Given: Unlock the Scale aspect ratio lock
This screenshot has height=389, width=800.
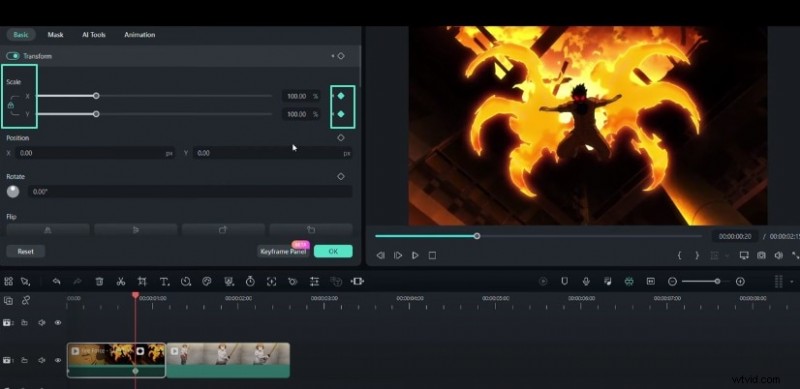Looking at the screenshot, I should 11,105.
